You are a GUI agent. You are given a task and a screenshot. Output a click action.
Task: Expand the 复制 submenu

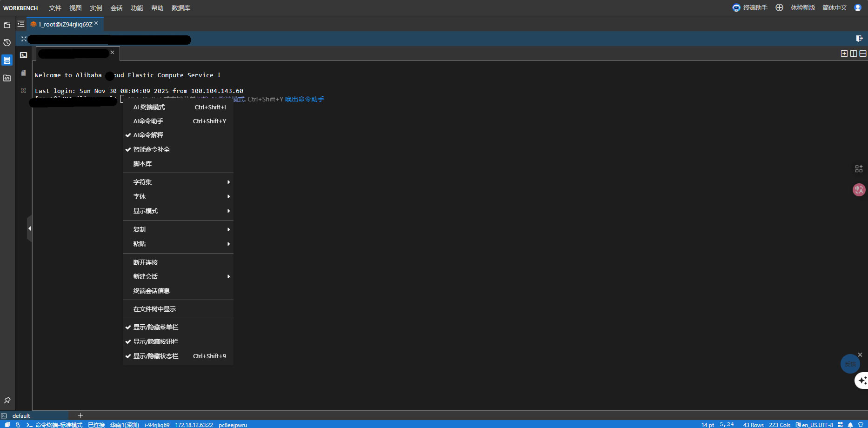pyautogui.click(x=178, y=229)
